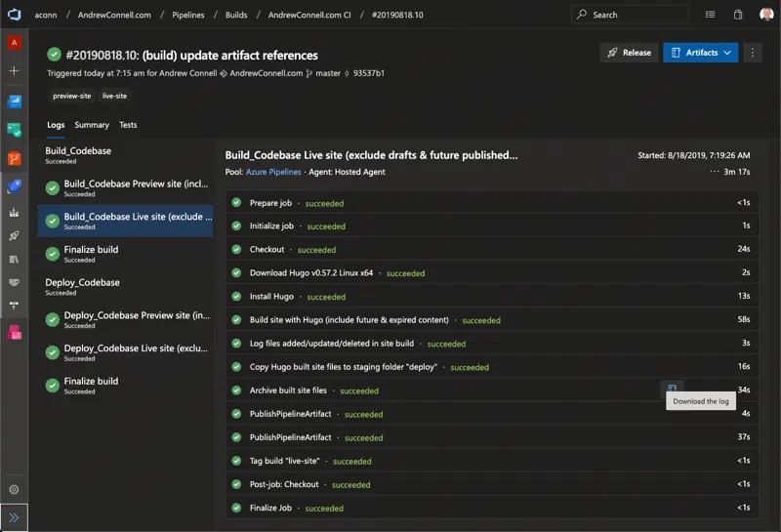Click the plus icon in the sidebar
The height and width of the screenshot is (532, 781).
pos(14,70)
